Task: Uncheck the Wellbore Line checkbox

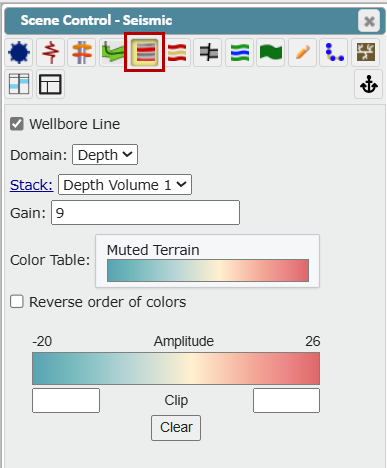Action: pyautogui.click(x=17, y=124)
